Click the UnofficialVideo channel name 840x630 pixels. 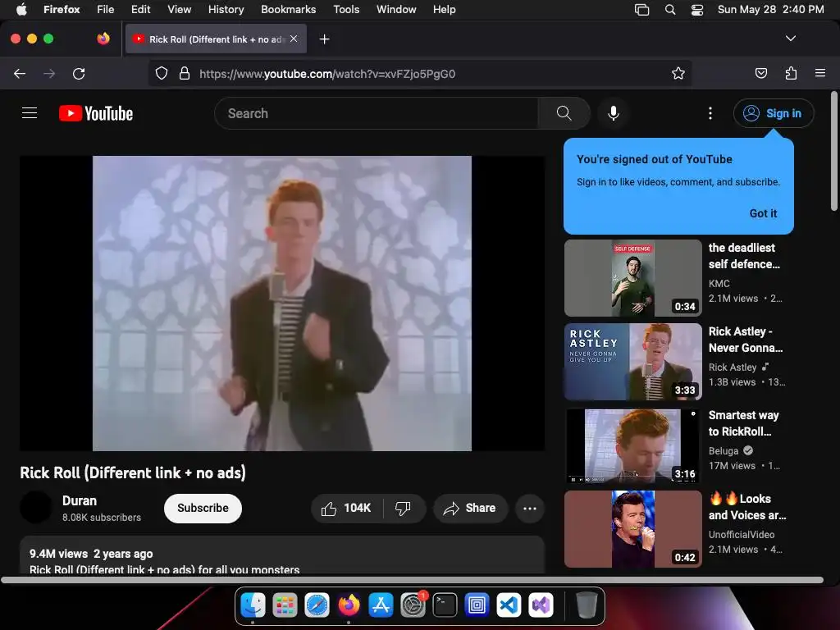click(x=742, y=534)
